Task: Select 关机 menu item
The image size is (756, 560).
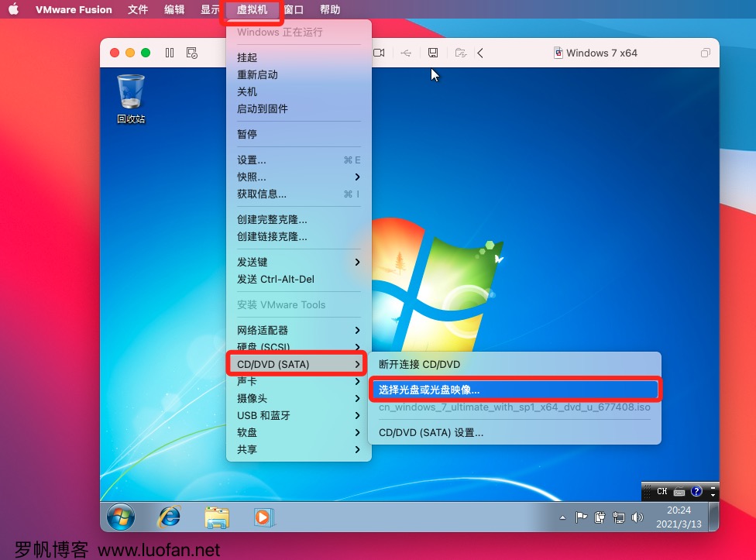Action: coord(299,91)
